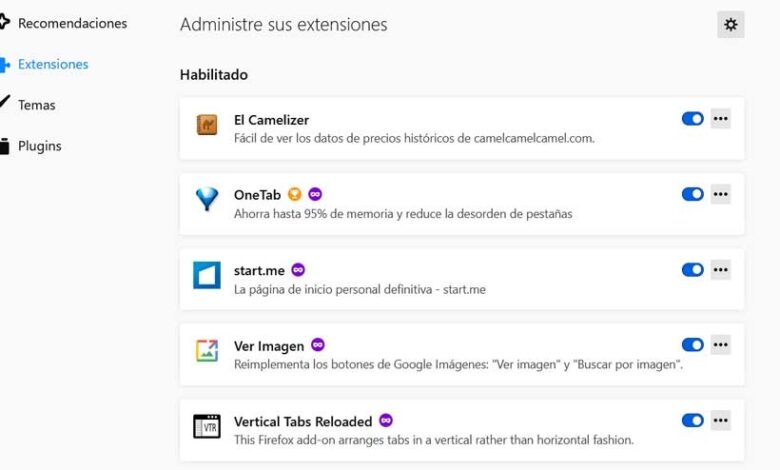Disable the start.me extension toggle
The width and height of the screenshot is (780, 470).
(x=692, y=270)
